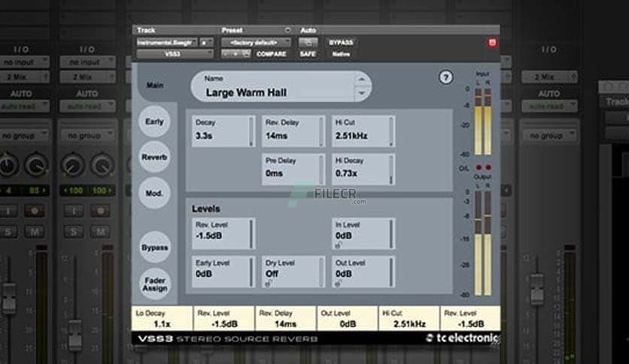Step preset name down with the lower arrow
The image size is (629, 364).
[x=361, y=93]
